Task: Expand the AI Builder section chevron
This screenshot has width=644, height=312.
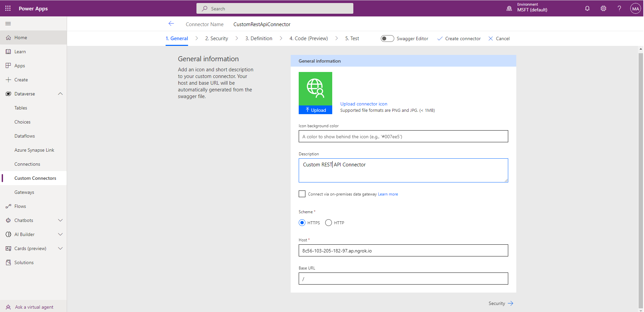Action: coord(60,234)
